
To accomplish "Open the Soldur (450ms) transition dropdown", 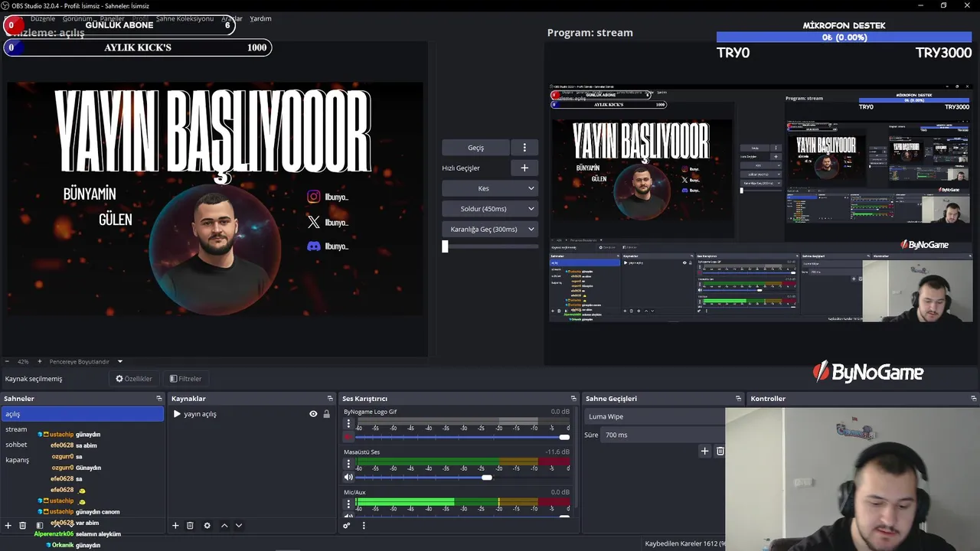I will [x=490, y=209].
